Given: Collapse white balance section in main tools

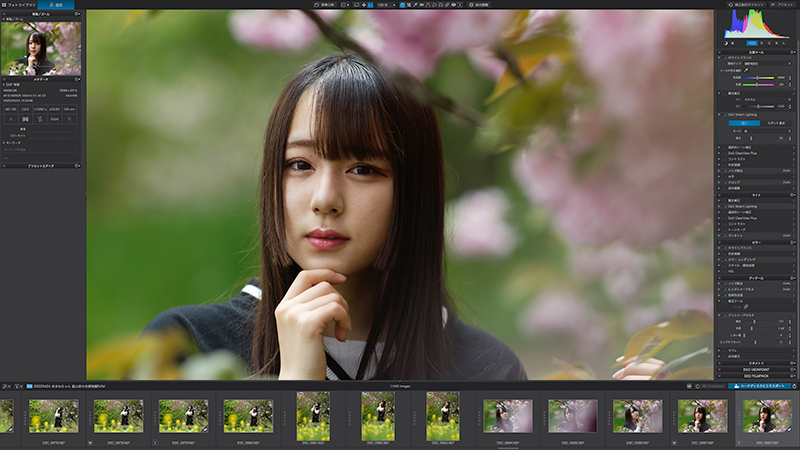Looking at the screenshot, I should pyautogui.click(x=719, y=58).
